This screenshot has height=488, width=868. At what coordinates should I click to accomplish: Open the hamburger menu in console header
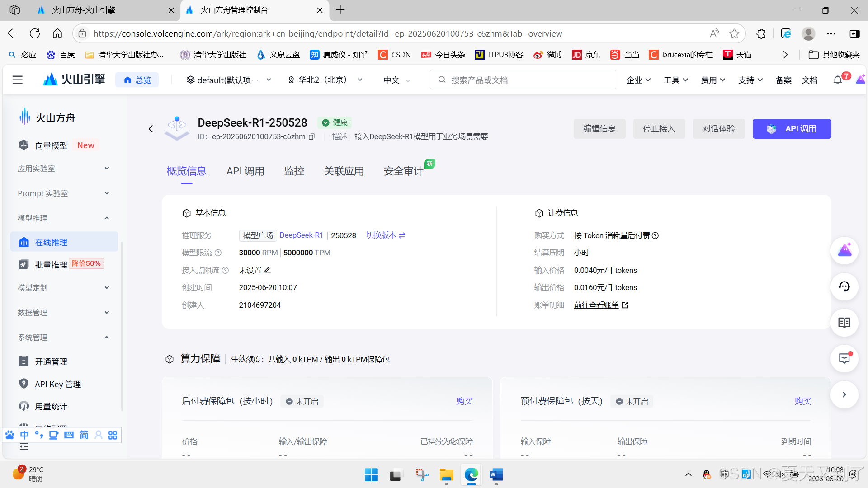(18, 80)
